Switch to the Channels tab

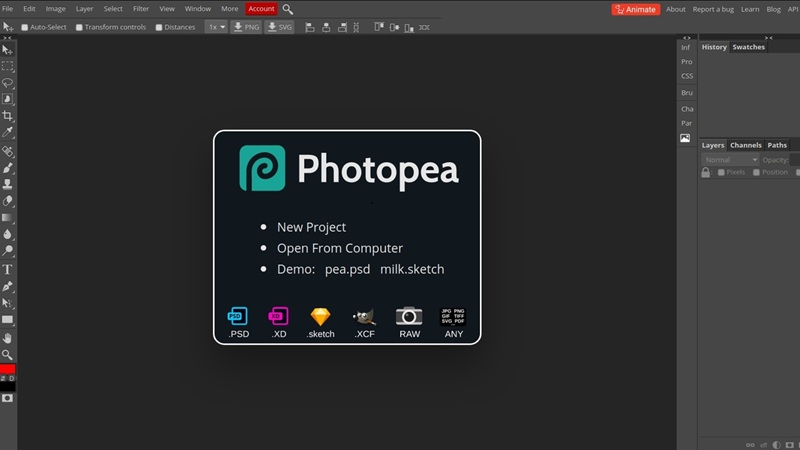(x=745, y=145)
